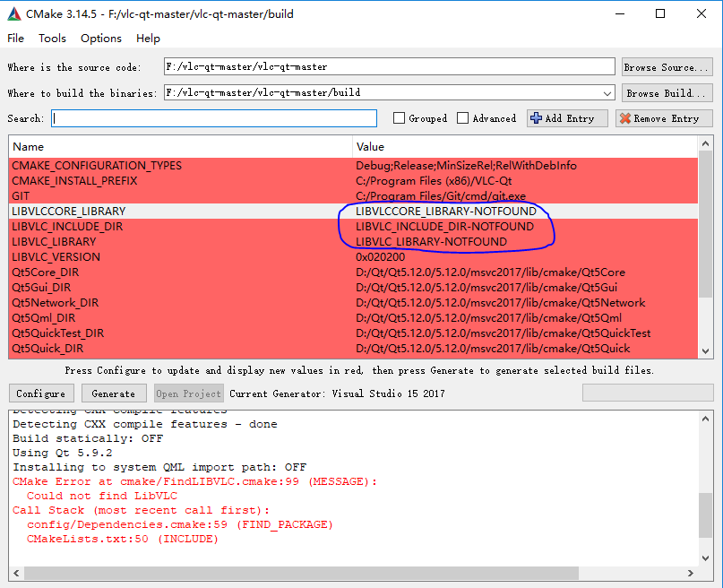Click the Debug;Release;MinSizeRel;RelWithDebInfo value
Screen dimensions: 723x588
click(466, 166)
